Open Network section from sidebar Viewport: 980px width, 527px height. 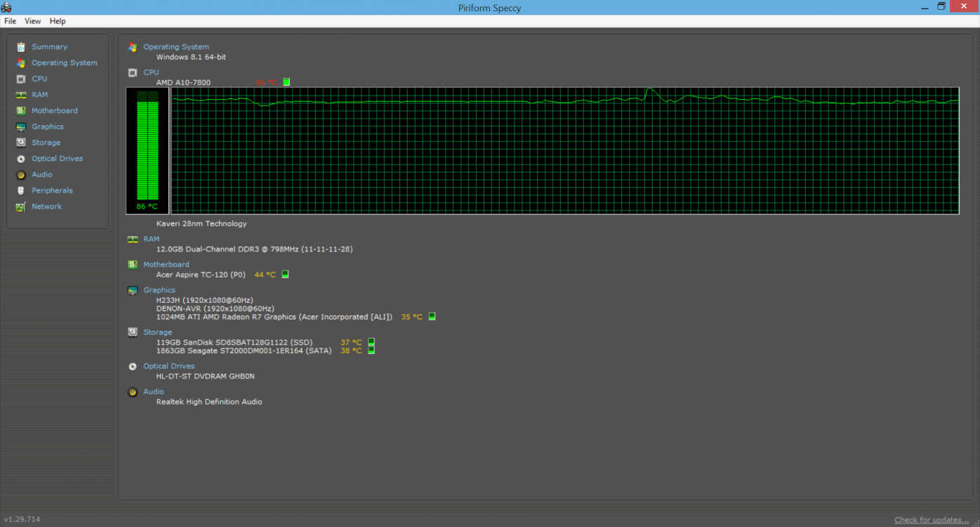point(46,207)
